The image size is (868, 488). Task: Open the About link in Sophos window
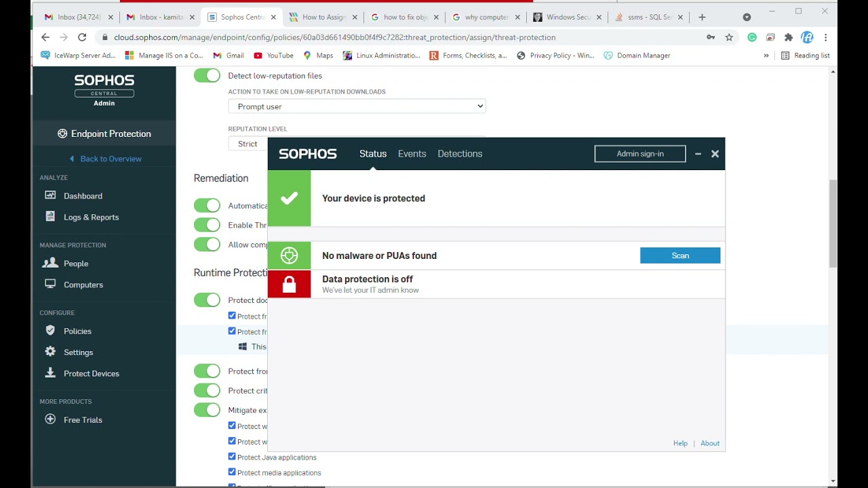click(x=710, y=443)
